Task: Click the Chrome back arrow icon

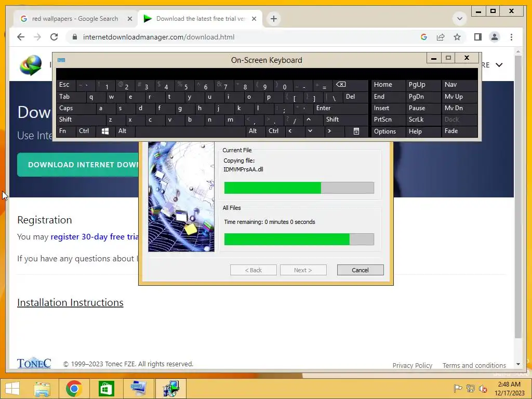Action: 21,37
